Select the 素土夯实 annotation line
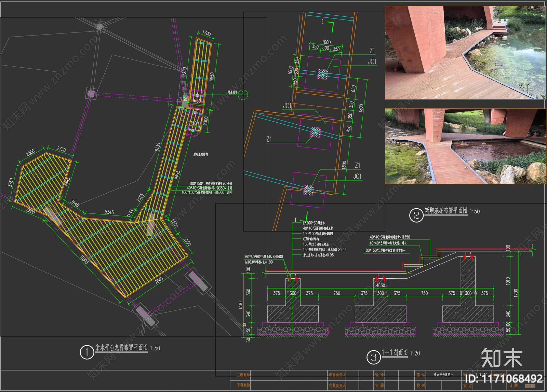This screenshot has width=547, height=392. (x=319, y=255)
